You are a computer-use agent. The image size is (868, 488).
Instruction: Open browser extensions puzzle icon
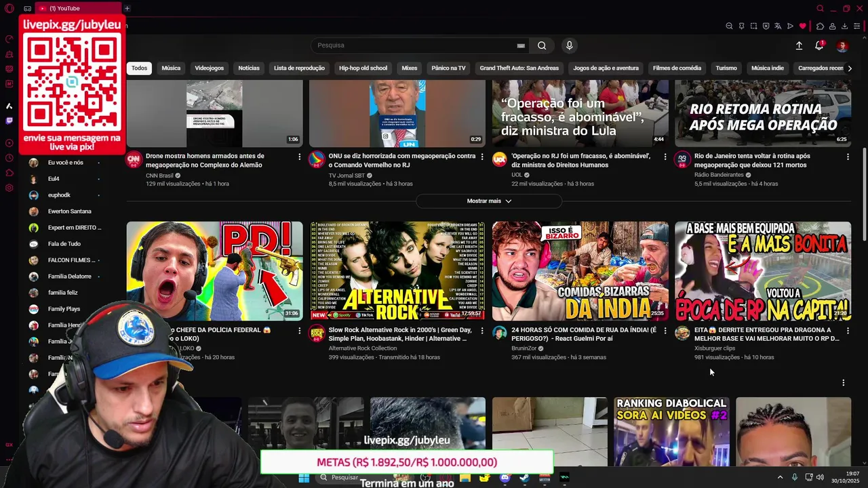[x=820, y=26]
